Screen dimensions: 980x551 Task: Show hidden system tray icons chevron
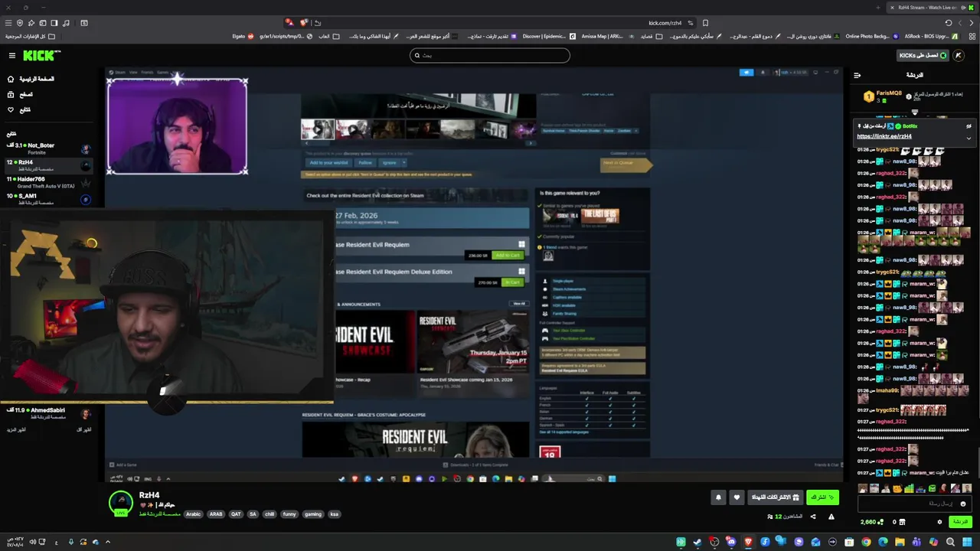[x=108, y=542]
